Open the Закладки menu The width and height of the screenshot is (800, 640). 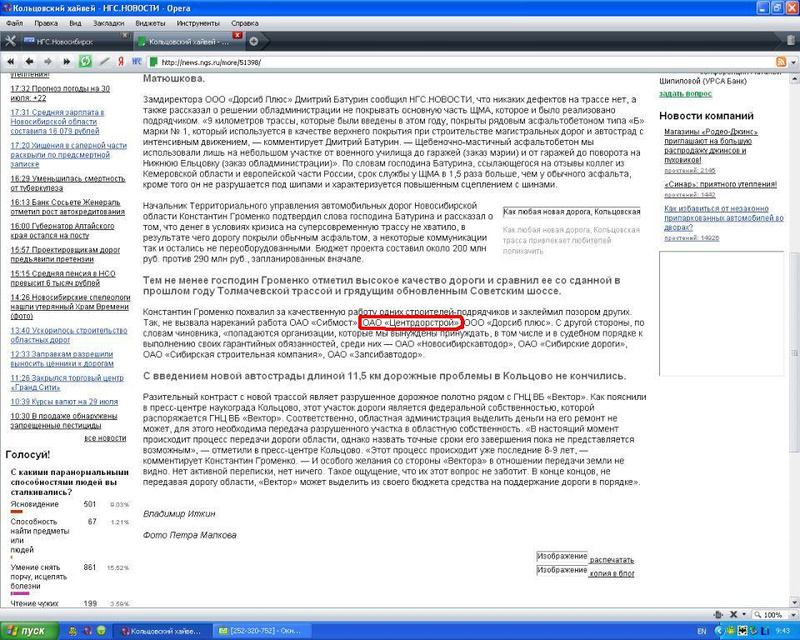tap(108, 23)
